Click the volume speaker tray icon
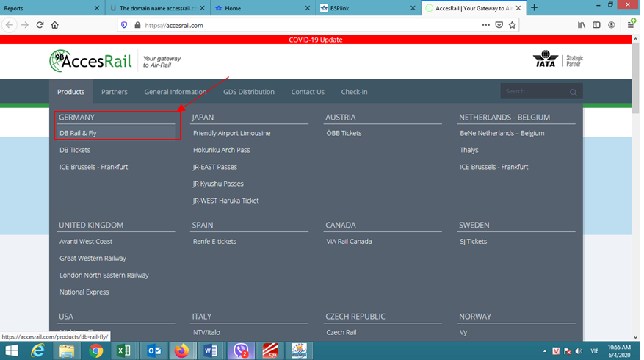This screenshot has width=644, height=360. pos(579,351)
